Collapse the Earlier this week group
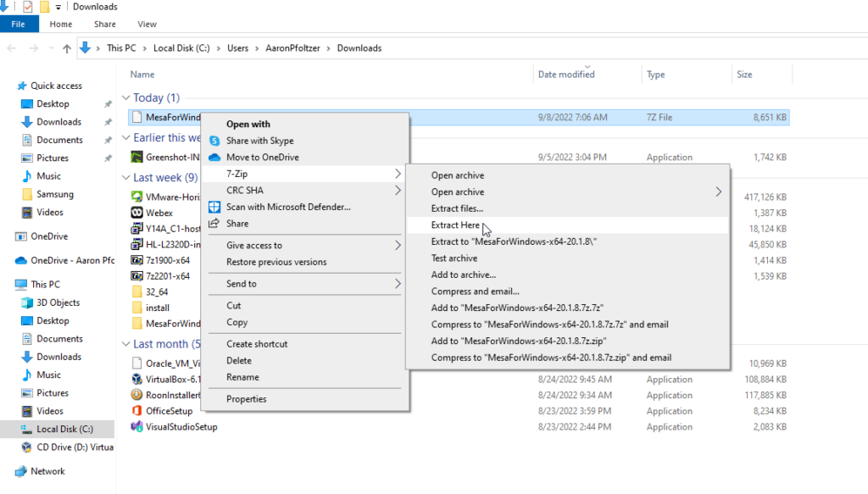The width and height of the screenshot is (868, 494). pos(125,137)
